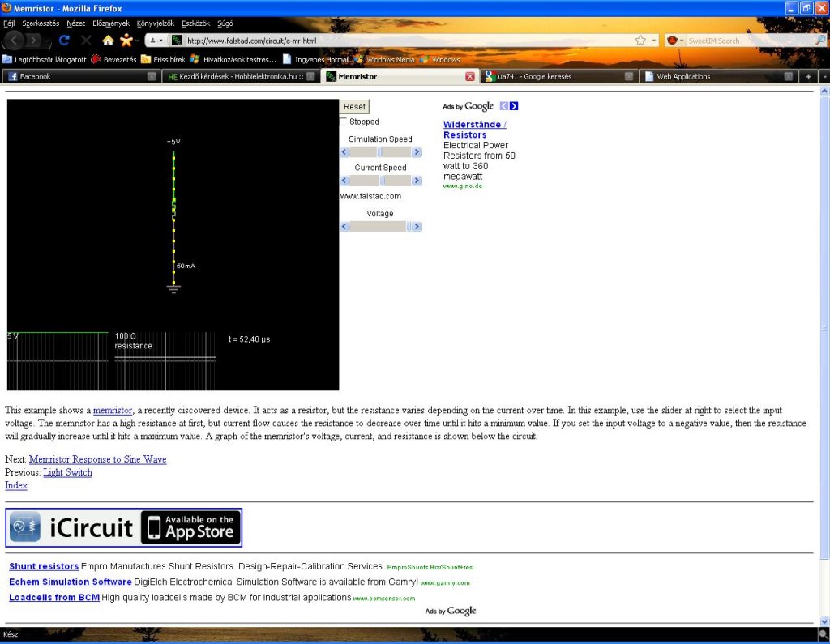
Task: Open the Nézet menu
Action: click(x=75, y=23)
